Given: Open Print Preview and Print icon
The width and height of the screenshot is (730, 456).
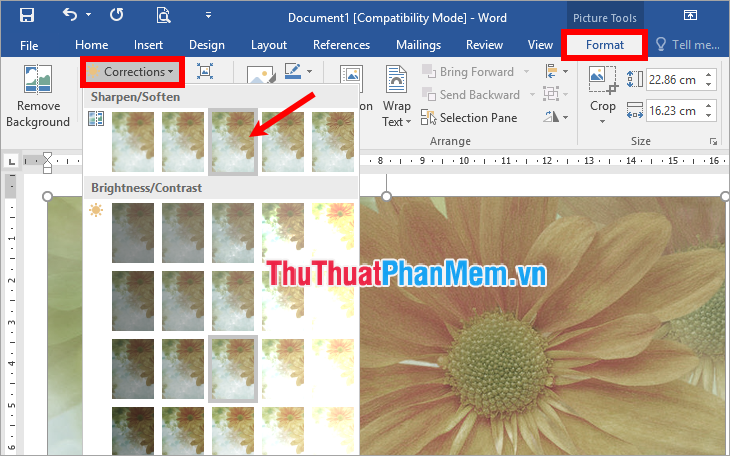Looking at the screenshot, I should [163, 15].
